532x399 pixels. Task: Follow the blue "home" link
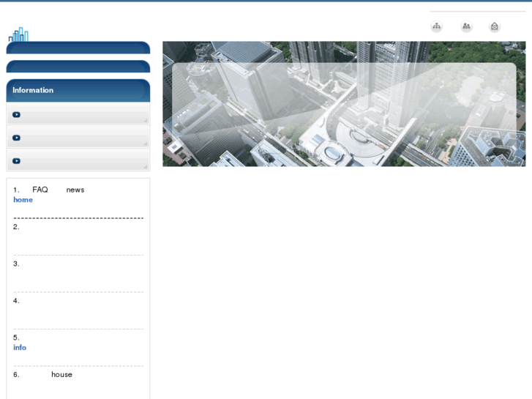[x=23, y=200]
